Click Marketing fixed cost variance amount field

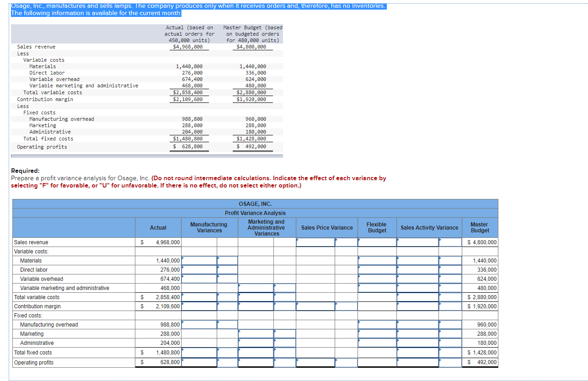coord(256,334)
